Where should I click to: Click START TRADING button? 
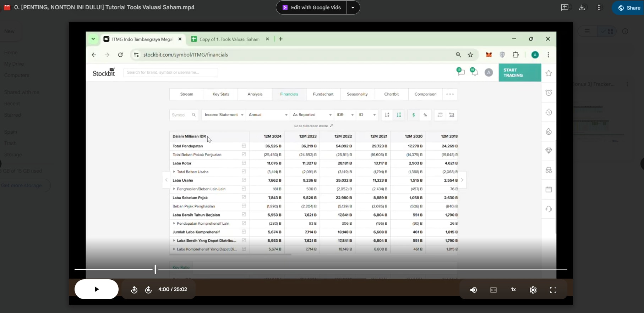point(520,73)
